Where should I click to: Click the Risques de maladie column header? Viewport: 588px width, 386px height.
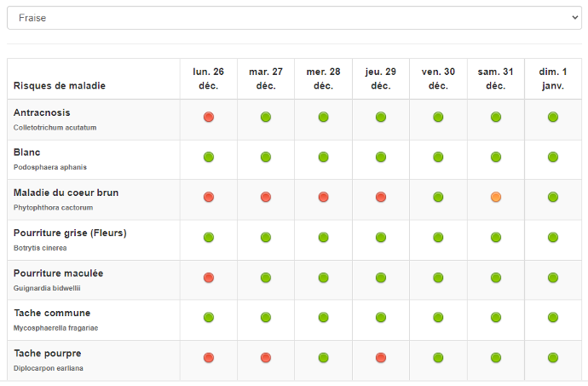pyautogui.click(x=60, y=86)
